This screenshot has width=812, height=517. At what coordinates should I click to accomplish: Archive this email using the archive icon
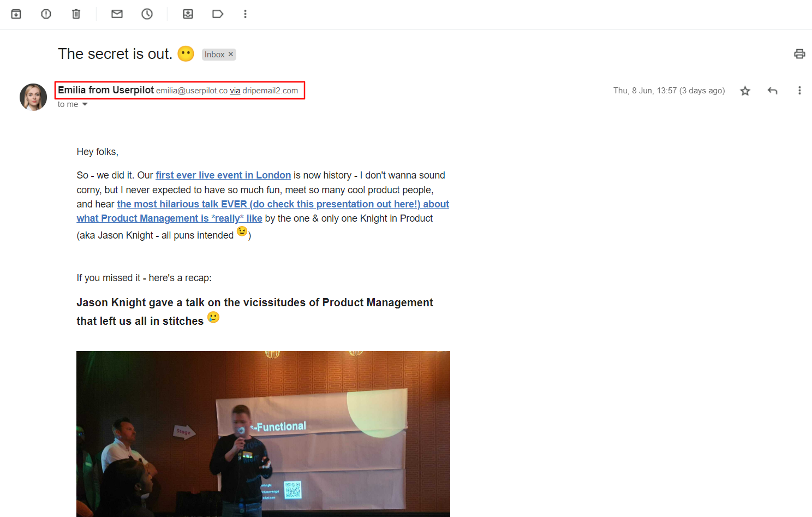[x=16, y=14]
